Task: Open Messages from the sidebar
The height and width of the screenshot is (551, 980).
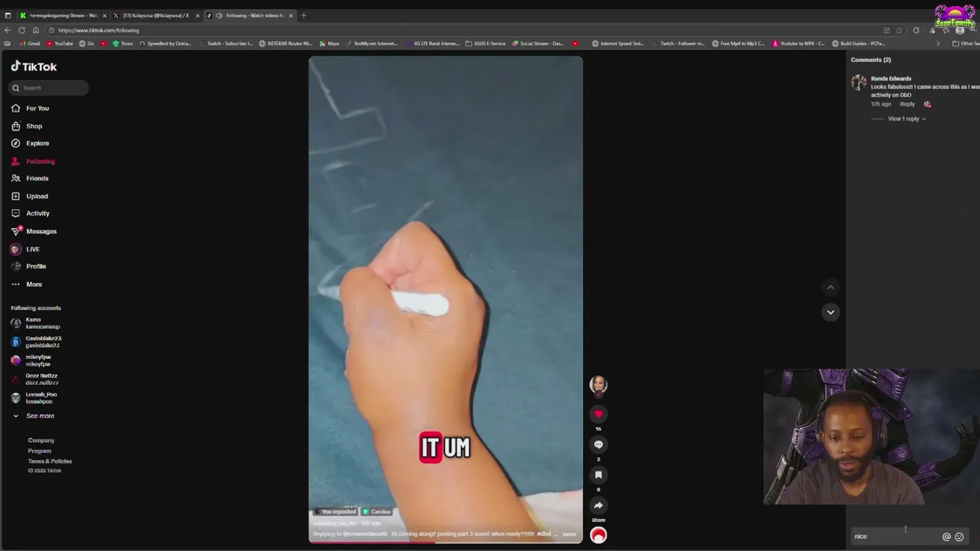Action: pyautogui.click(x=34, y=231)
